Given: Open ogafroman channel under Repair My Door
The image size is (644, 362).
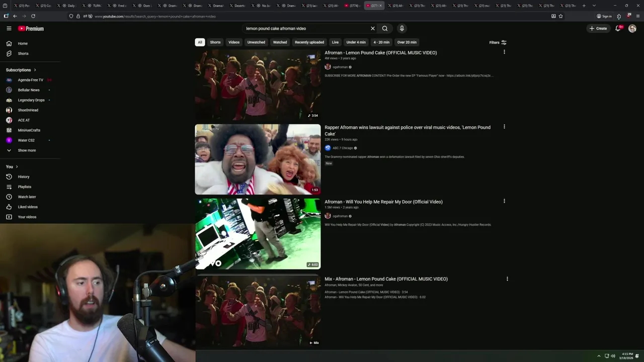Looking at the screenshot, I should [340, 216].
